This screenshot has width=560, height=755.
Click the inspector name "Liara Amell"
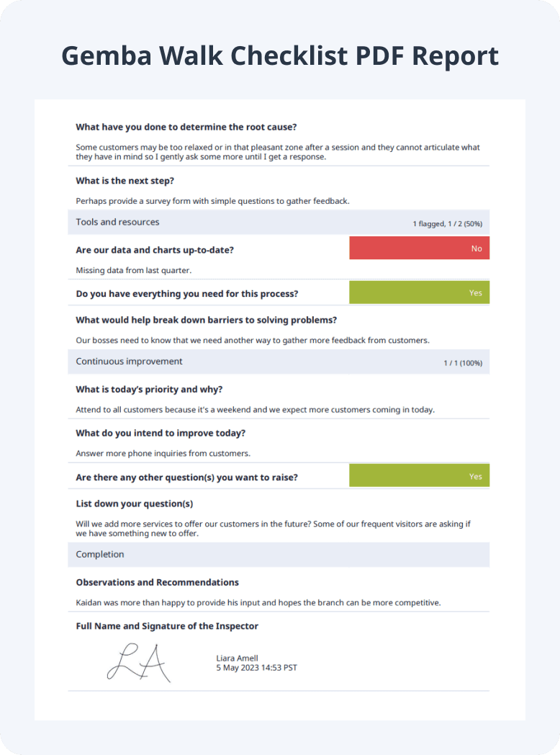[237, 658]
